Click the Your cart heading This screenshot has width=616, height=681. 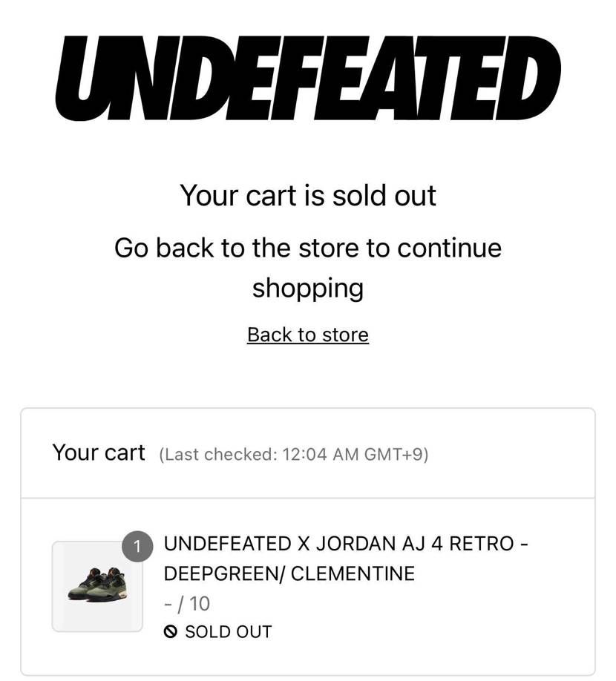point(99,453)
